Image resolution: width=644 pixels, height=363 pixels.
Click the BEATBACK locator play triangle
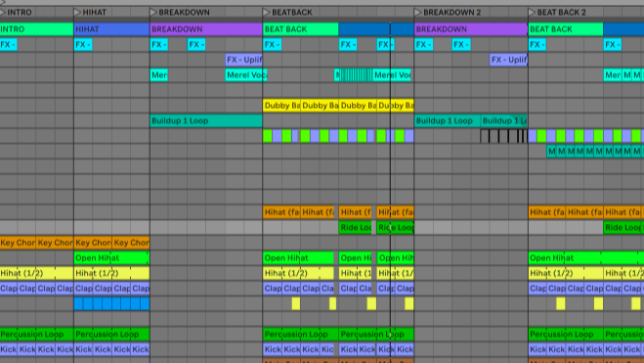click(x=267, y=13)
